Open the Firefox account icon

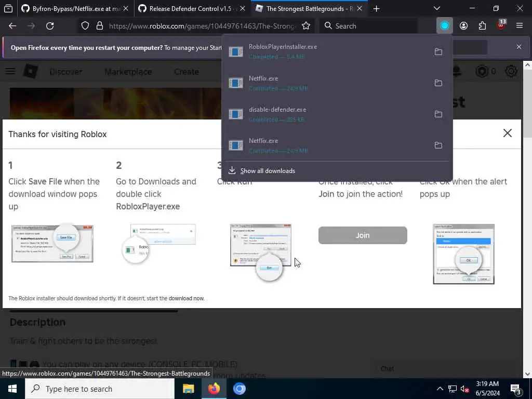point(463,26)
